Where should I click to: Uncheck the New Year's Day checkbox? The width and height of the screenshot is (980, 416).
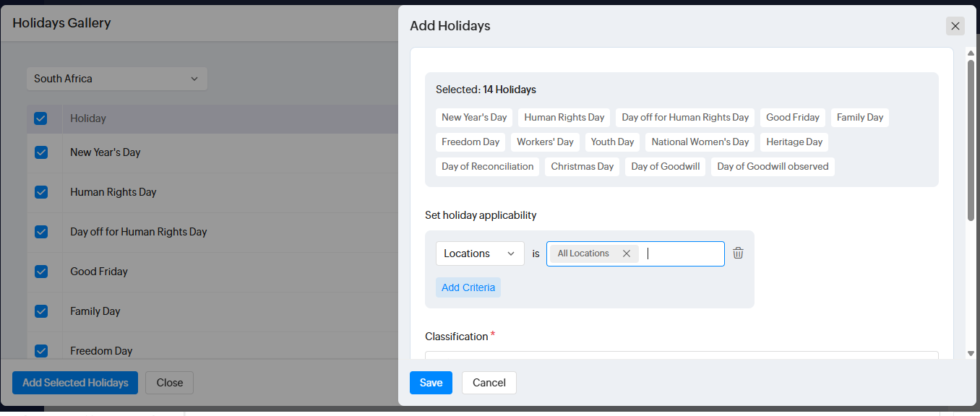[x=41, y=152]
